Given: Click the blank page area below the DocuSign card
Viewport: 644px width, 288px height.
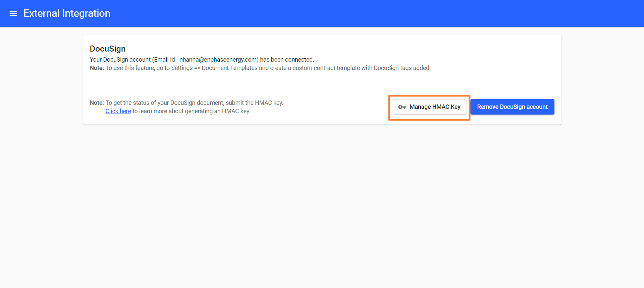Looking at the screenshot, I should pos(322,201).
